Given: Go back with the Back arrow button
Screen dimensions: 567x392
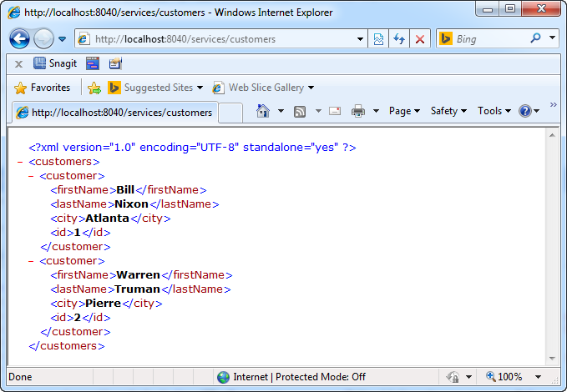Looking at the screenshot, I should pos(19,38).
